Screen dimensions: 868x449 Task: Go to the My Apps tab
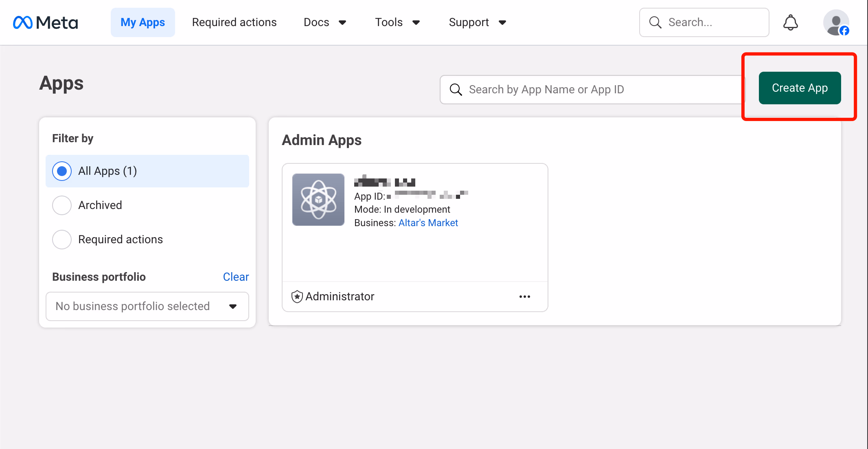tap(142, 22)
